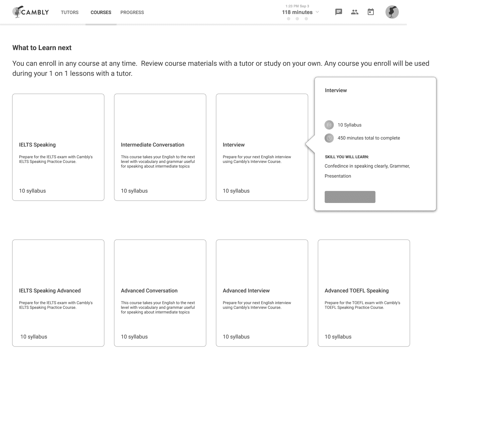Click the "What to Learn next" heading

click(x=42, y=48)
